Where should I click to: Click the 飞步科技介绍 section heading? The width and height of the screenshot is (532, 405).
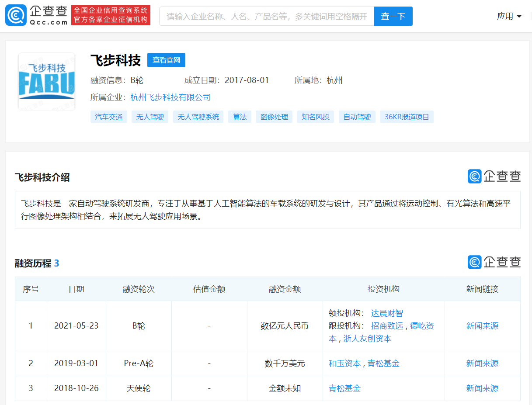pos(42,177)
